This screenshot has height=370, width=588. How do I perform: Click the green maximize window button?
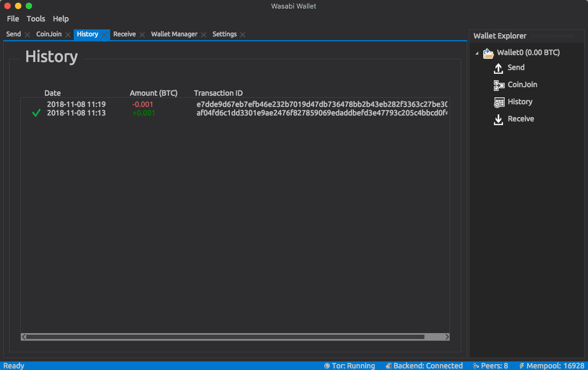(x=29, y=6)
